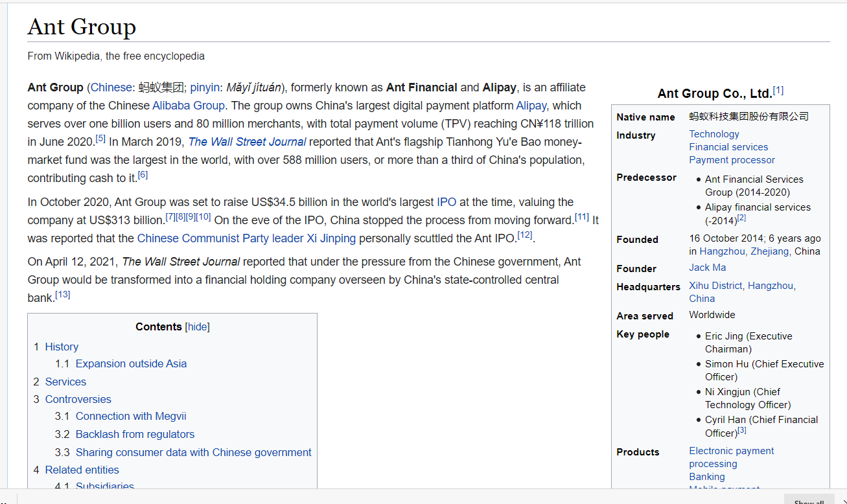This screenshot has height=504, width=847.
Task: Select the native name Chinese text
Action: click(749, 117)
